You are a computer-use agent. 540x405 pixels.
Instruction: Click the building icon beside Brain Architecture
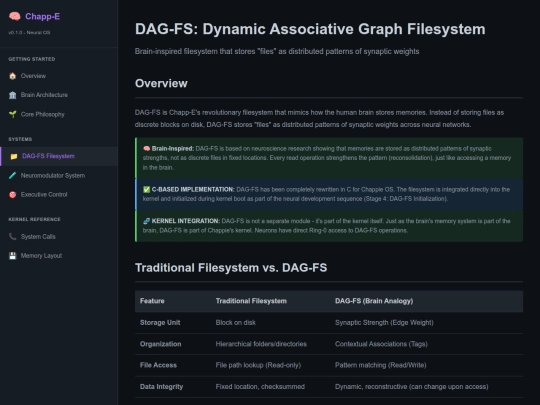click(13, 95)
